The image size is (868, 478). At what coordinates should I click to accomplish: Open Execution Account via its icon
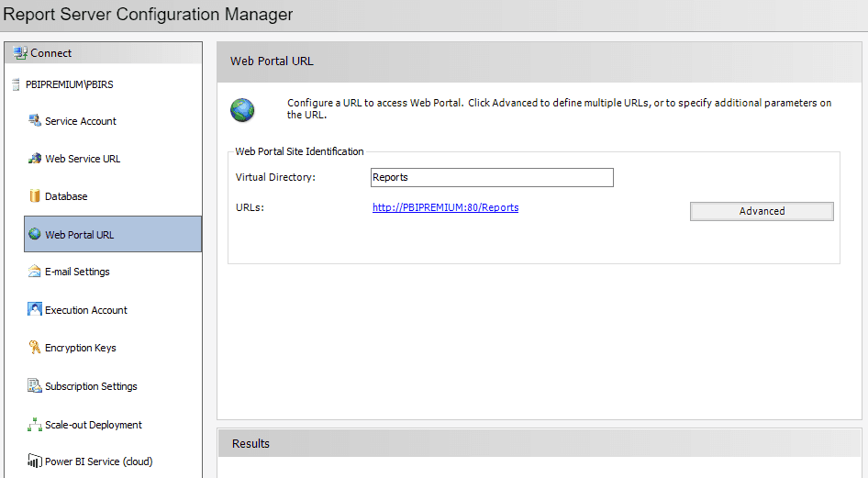[x=34, y=309]
